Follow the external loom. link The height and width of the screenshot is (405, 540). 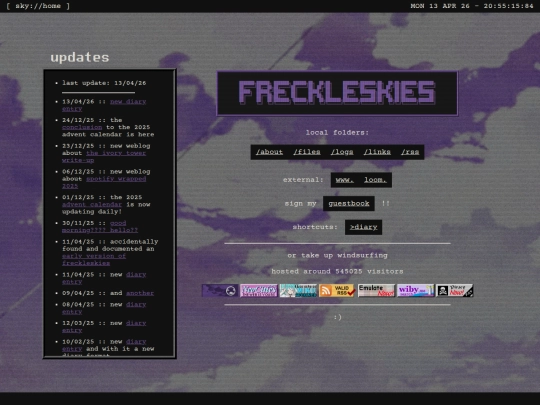pyautogui.click(x=375, y=180)
